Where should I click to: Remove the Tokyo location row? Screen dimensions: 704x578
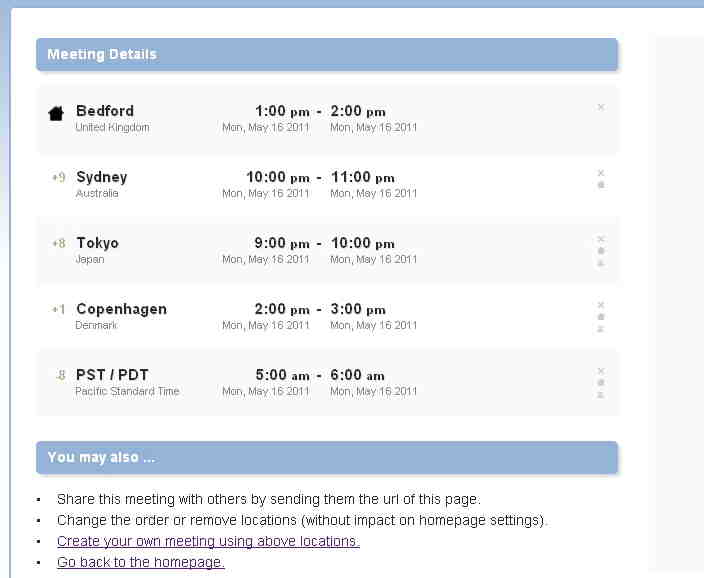(600, 238)
